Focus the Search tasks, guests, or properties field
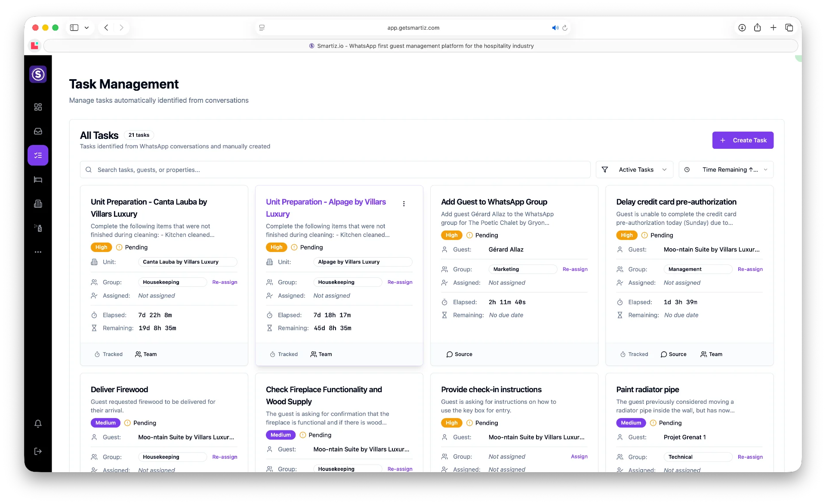Viewport: 826px width, 504px height. point(335,169)
